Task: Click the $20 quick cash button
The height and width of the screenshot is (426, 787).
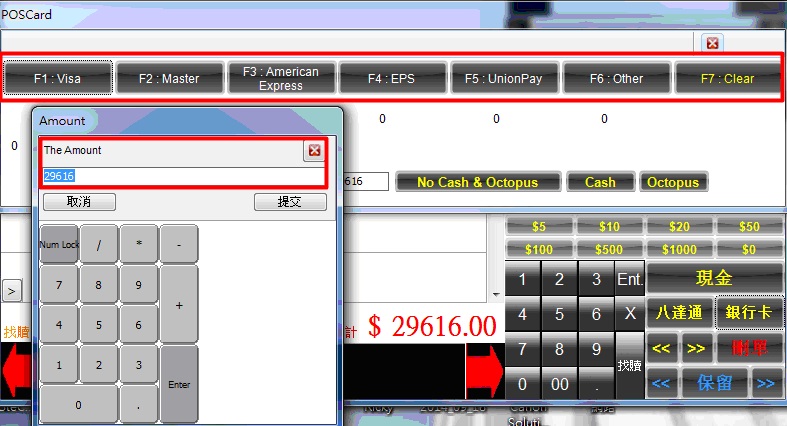Action: coord(679,226)
